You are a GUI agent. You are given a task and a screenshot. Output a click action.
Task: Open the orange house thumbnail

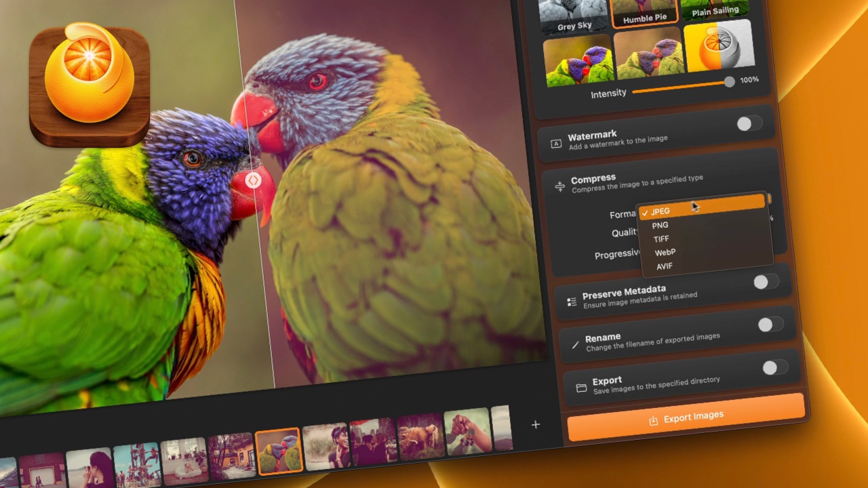coord(231,455)
